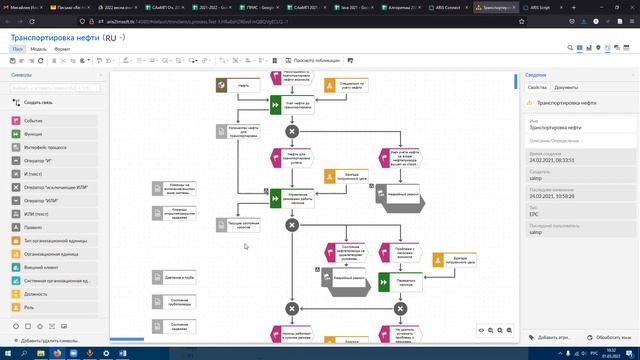Switch to the Свойства tab
640x360 pixels.
537,87
